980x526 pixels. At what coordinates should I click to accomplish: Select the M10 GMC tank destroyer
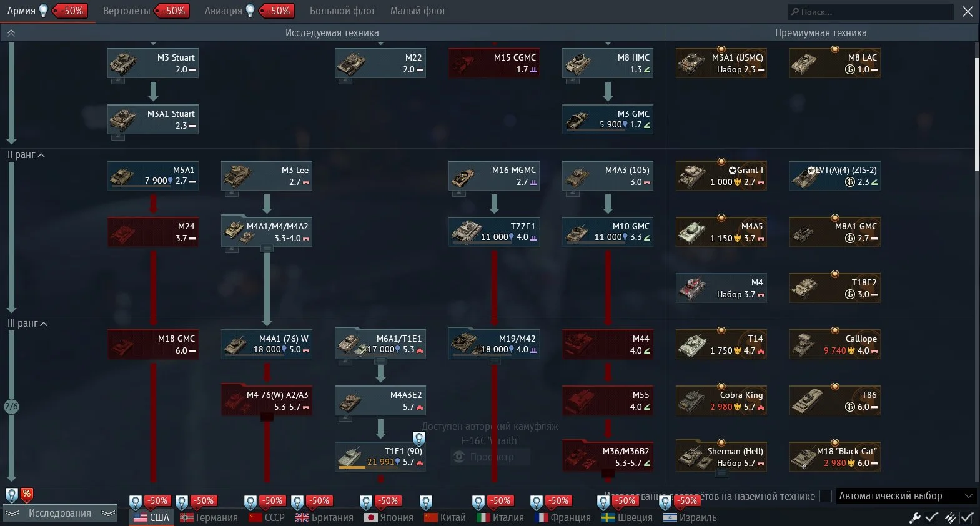point(608,232)
